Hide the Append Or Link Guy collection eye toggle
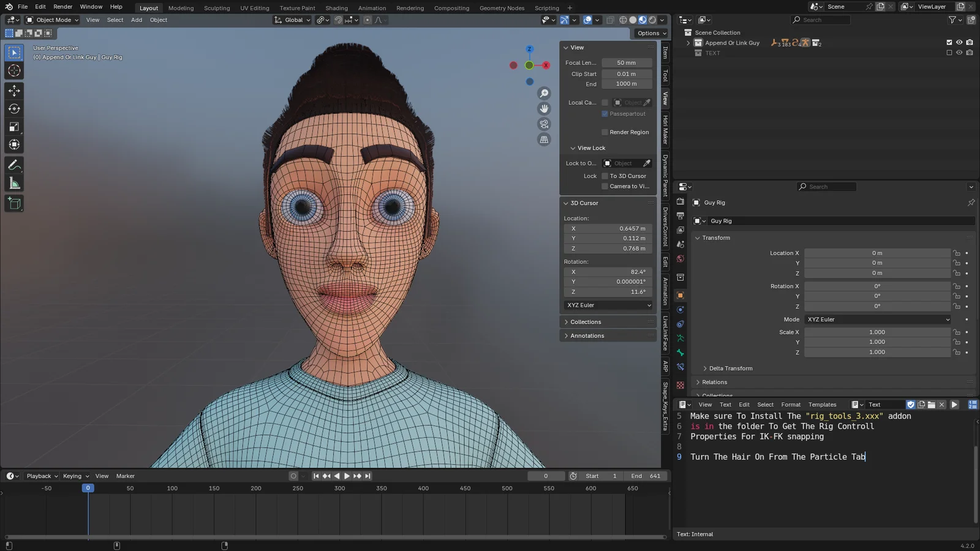Viewport: 980px width, 551px height. 959,42
